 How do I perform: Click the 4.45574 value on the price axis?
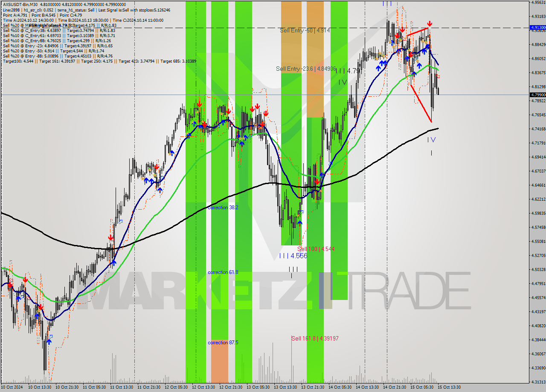(538, 298)
